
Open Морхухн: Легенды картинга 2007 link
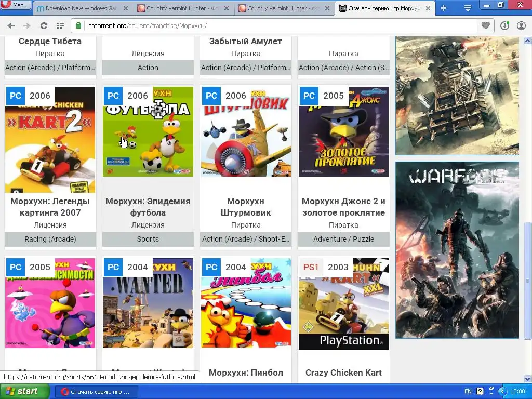[x=50, y=207]
